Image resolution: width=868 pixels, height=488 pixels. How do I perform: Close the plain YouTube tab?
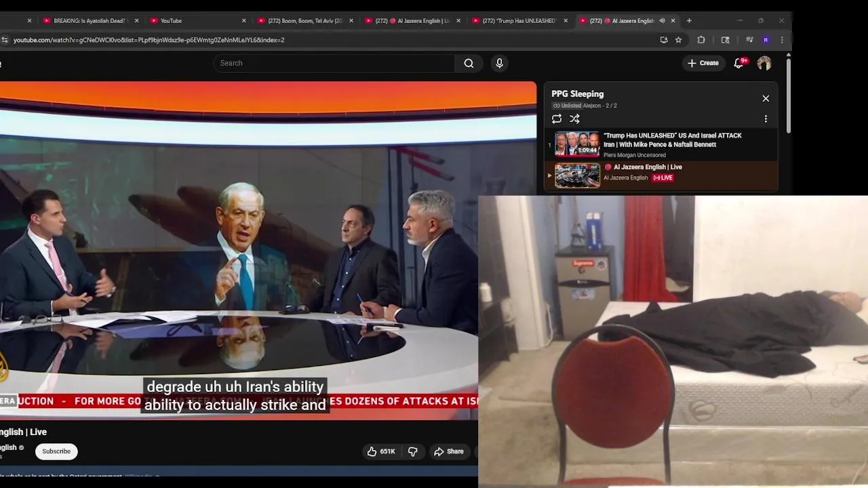coord(244,20)
